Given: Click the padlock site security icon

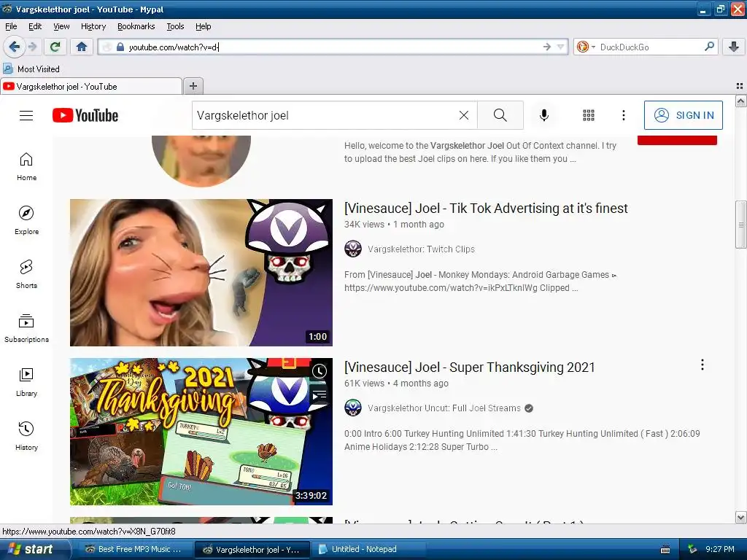Looking at the screenshot, I should 120,47.
